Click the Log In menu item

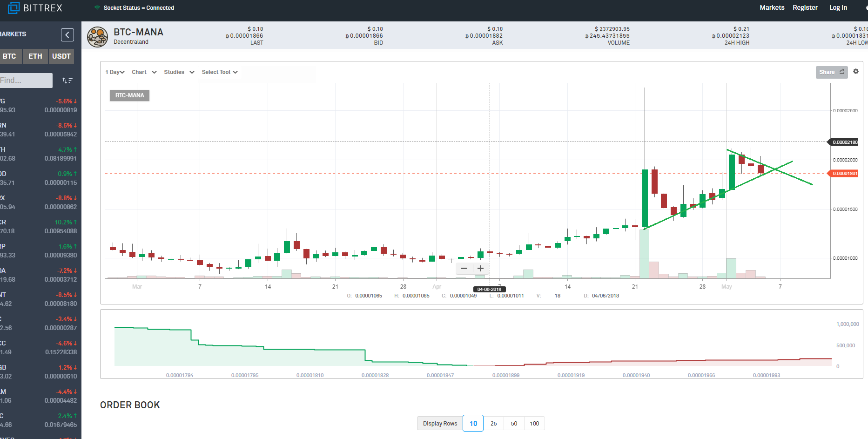pyautogui.click(x=838, y=7)
